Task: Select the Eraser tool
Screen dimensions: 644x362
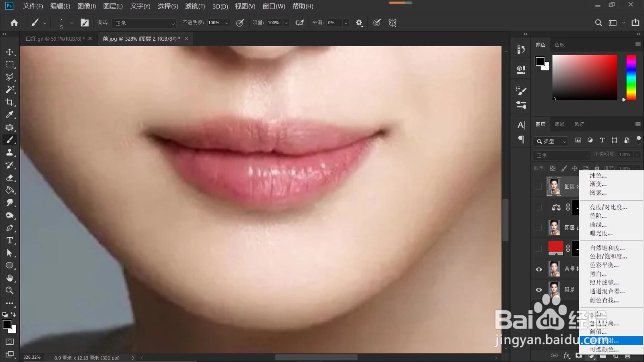Action: 10,177
